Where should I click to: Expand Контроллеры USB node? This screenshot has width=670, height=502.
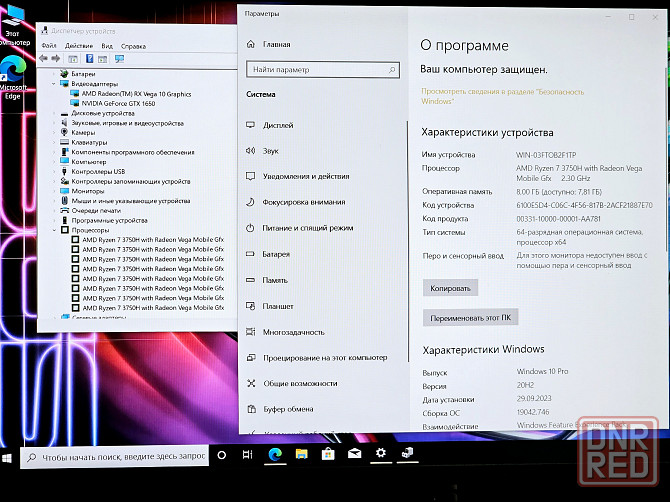54,172
